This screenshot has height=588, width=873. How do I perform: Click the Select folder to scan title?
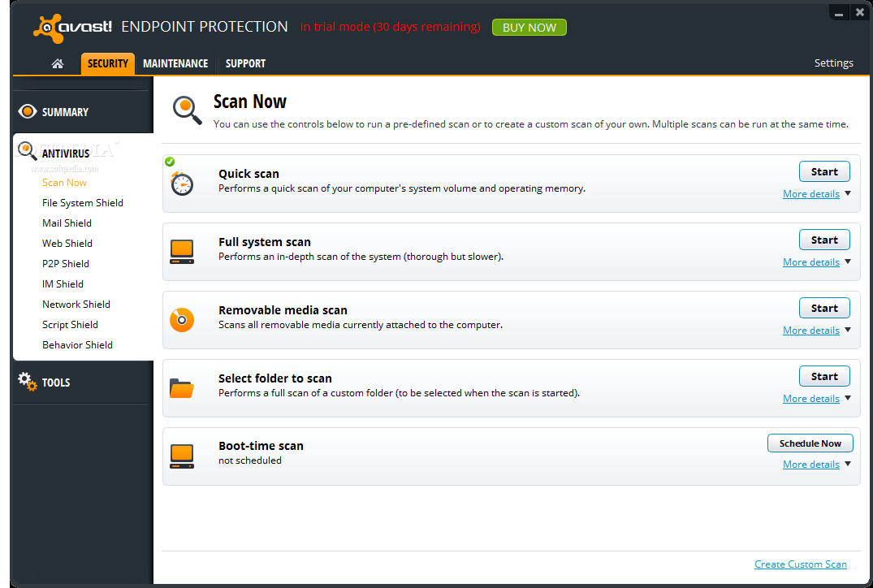pyautogui.click(x=275, y=378)
